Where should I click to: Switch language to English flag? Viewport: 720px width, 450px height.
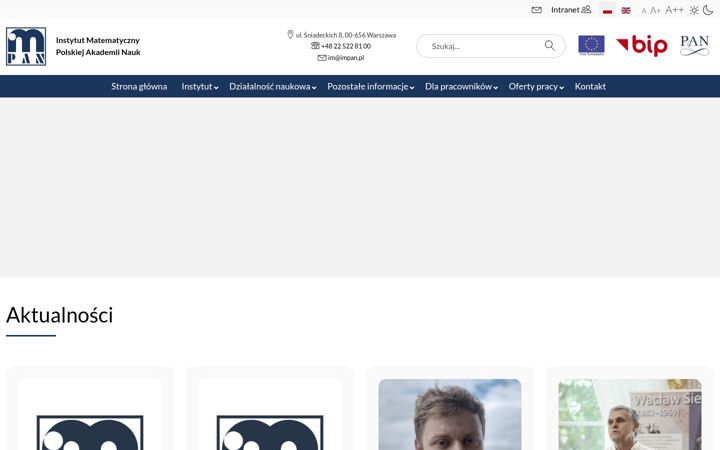[625, 10]
